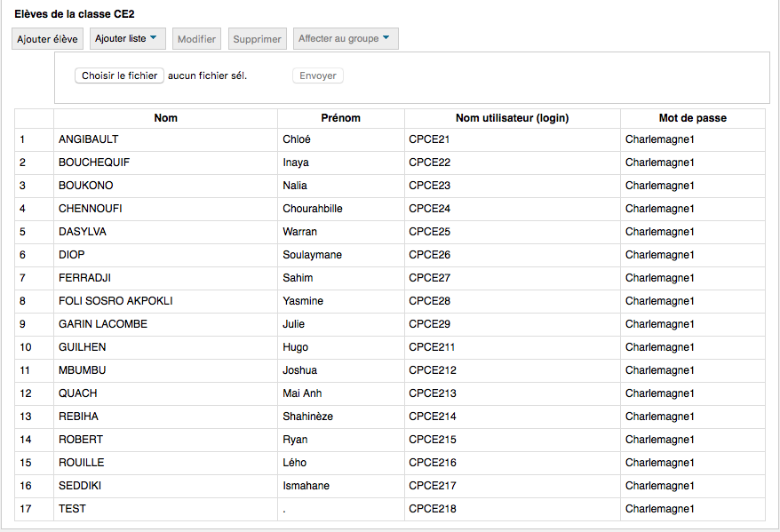Click the password cell for SEDDIKI
Image resolution: width=780 pixels, height=532 pixels.
pyautogui.click(x=659, y=486)
